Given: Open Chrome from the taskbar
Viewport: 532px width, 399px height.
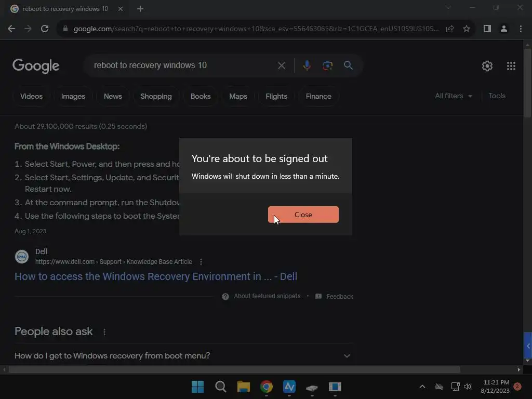Looking at the screenshot, I should (x=267, y=387).
